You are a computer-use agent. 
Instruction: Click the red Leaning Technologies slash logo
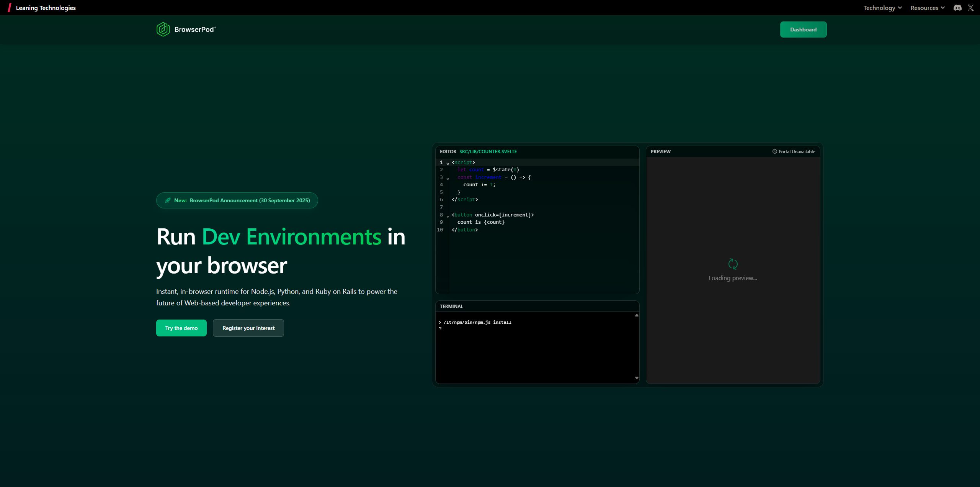(10, 8)
